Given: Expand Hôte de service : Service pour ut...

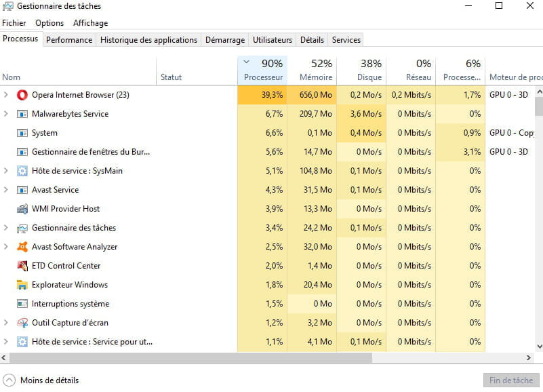Looking at the screenshot, I should (x=5, y=341).
